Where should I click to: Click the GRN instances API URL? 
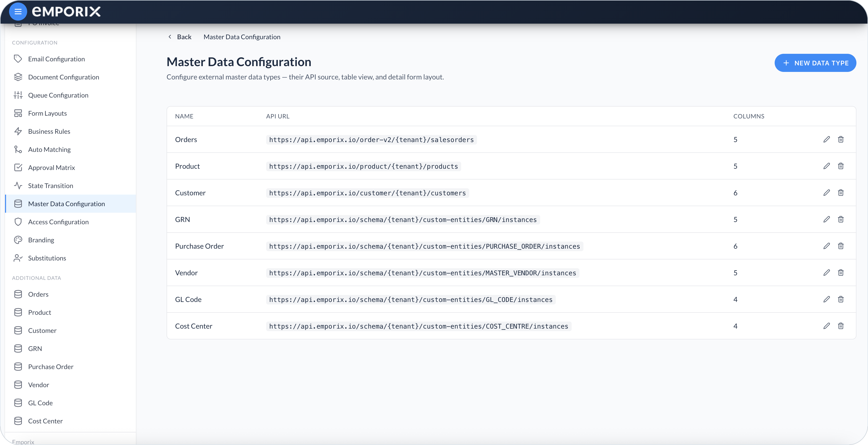pos(403,219)
